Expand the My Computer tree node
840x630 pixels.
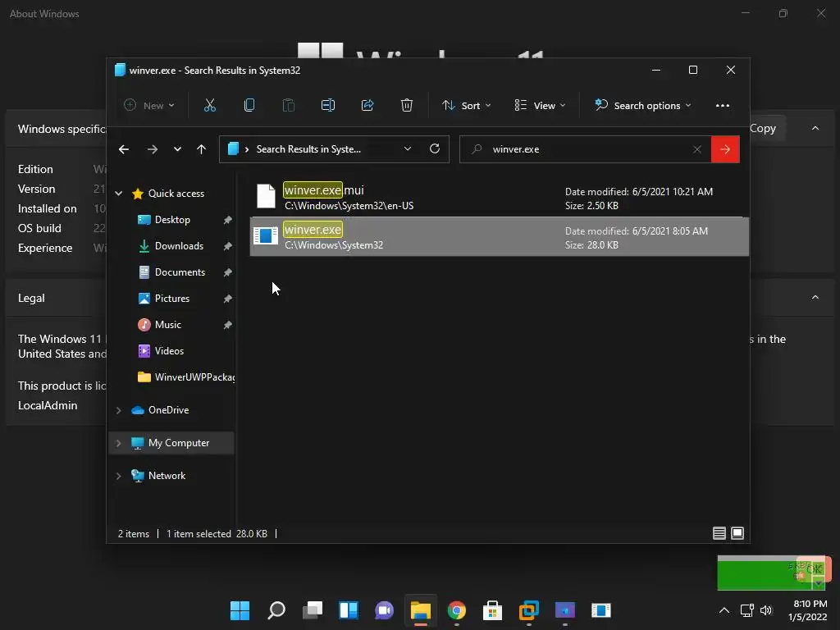point(119,443)
